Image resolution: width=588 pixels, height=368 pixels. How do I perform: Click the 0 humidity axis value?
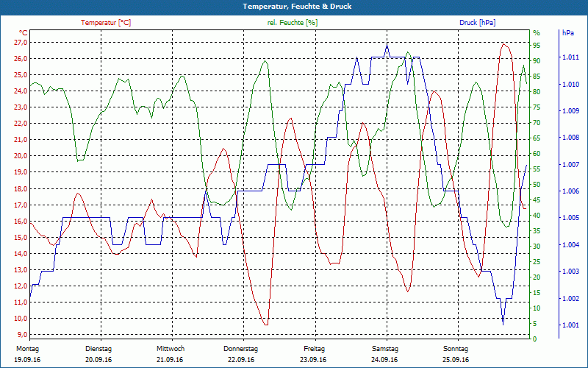pyautogui.click(x=535, y=339)
